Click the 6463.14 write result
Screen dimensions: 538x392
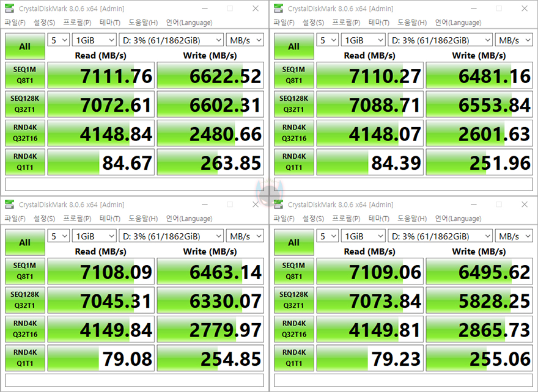point(210,271)
